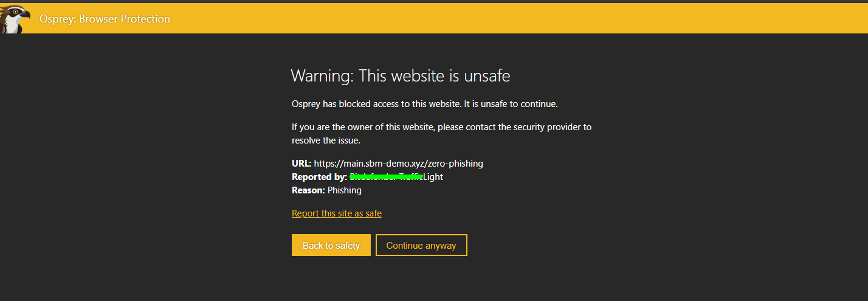Click the blocked URL main.sbm-demo.xyz/zero-phishing
Viewport: 868px width, 301px height.
(x=398, y=164)
